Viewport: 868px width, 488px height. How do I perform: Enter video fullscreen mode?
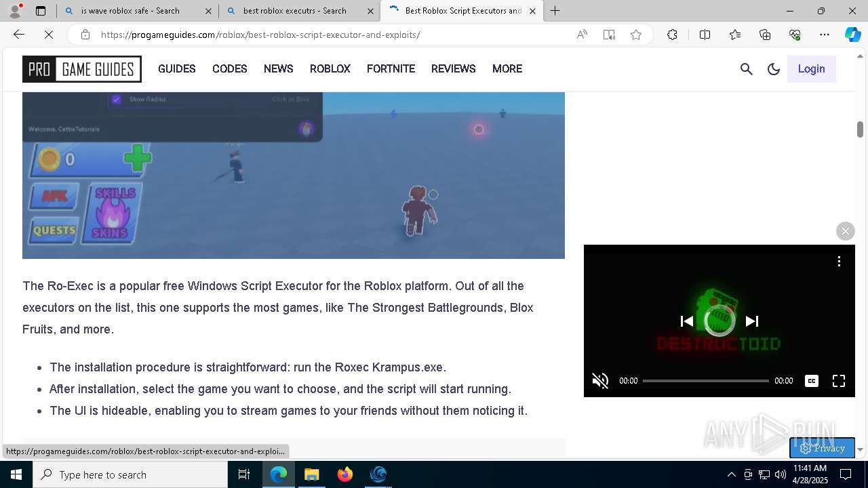point(839,381)
